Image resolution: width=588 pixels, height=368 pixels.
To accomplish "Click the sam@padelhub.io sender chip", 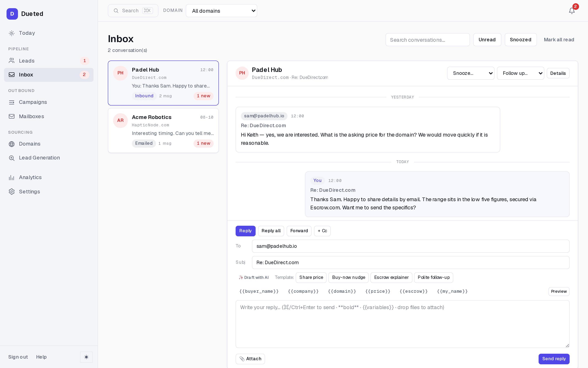I will [x=264, y=116].
